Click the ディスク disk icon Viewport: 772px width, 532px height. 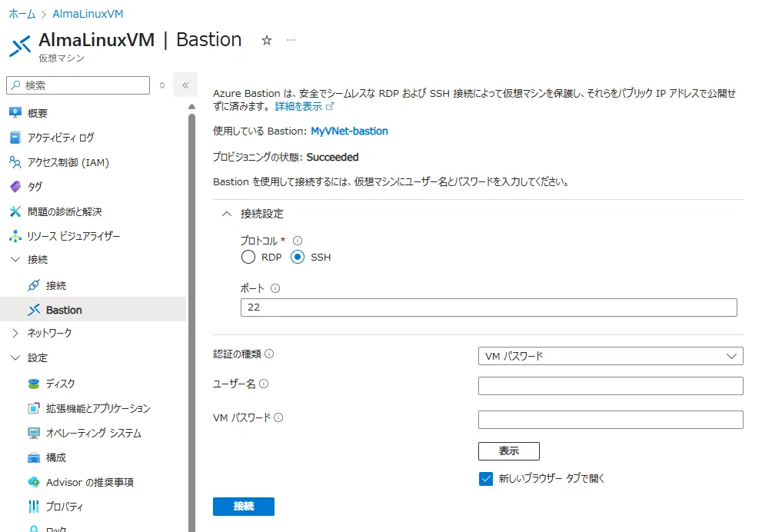coord(34,384)
